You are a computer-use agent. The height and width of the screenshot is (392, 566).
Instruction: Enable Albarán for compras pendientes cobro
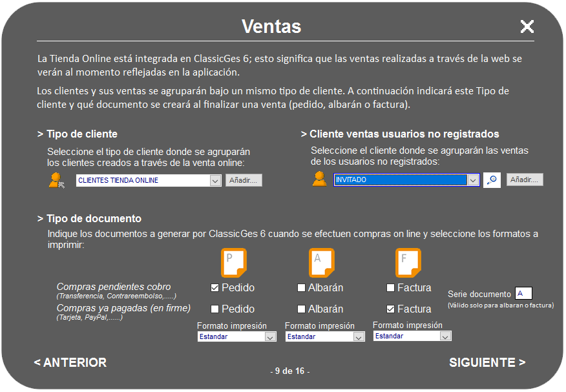coord(302,287)
